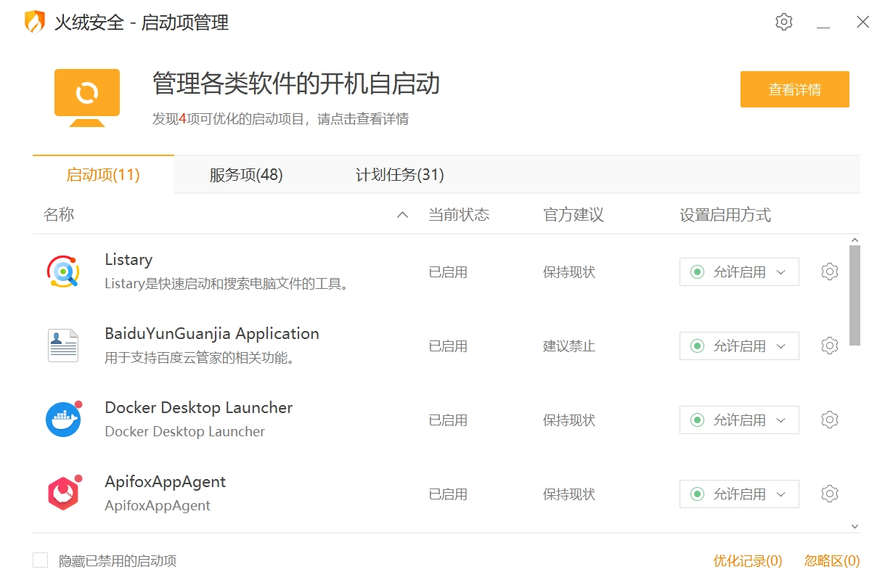Click the 查看详情 button

(x=795, y=89)
